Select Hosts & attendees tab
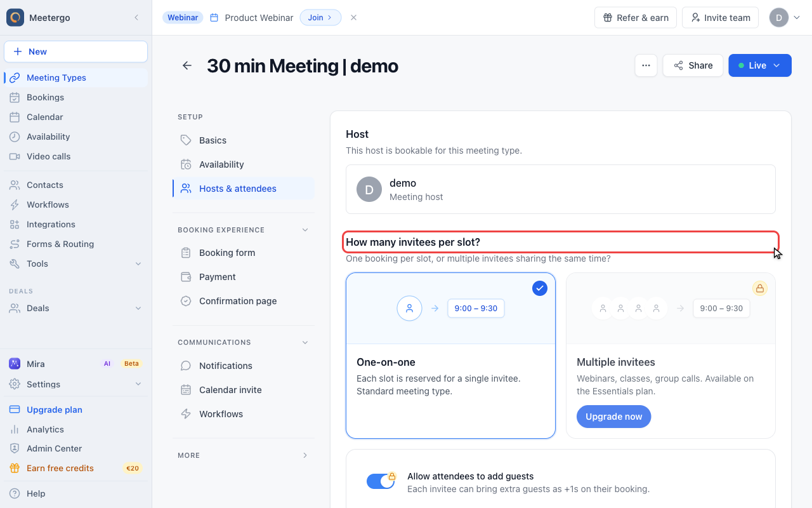 coord(244,189)
